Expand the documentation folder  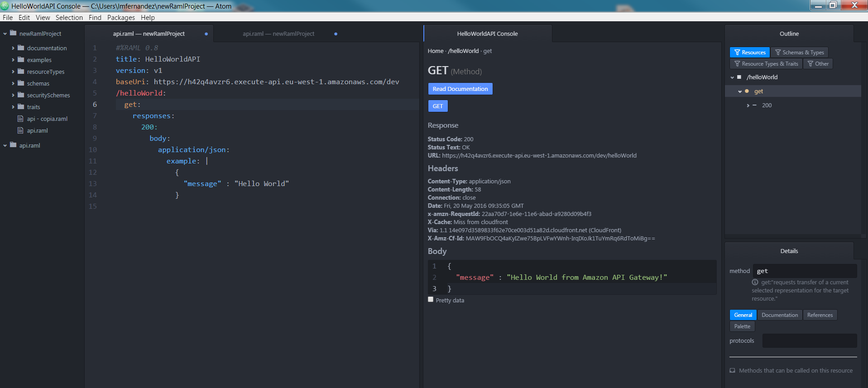tap(13, 48)
